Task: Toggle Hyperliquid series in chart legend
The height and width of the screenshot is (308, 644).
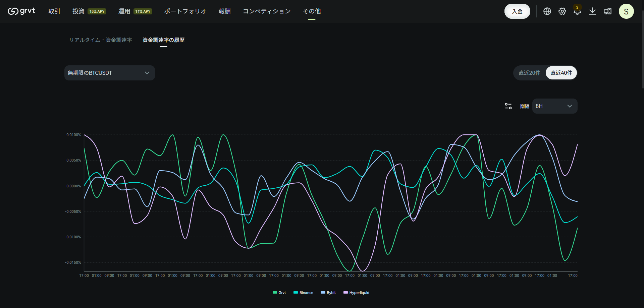Action: coord(357,293)
